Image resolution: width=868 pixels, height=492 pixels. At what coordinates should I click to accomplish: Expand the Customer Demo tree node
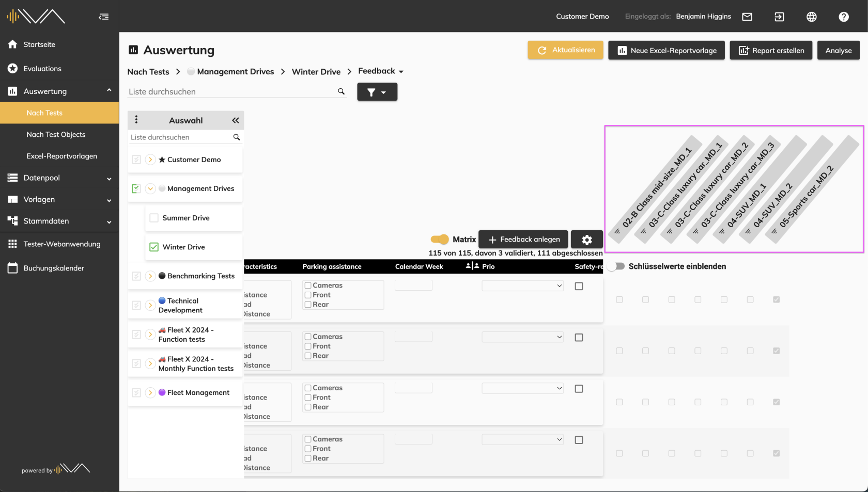(150, 160)
